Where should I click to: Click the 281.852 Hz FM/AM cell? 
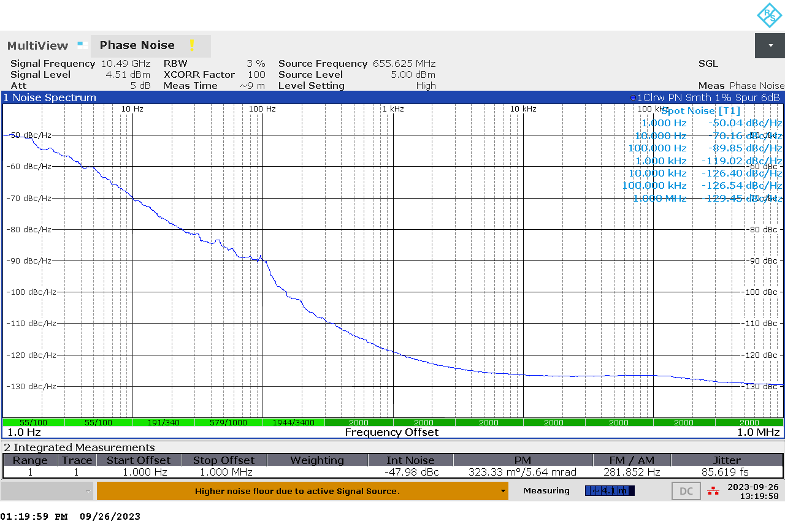coord(632,473)
